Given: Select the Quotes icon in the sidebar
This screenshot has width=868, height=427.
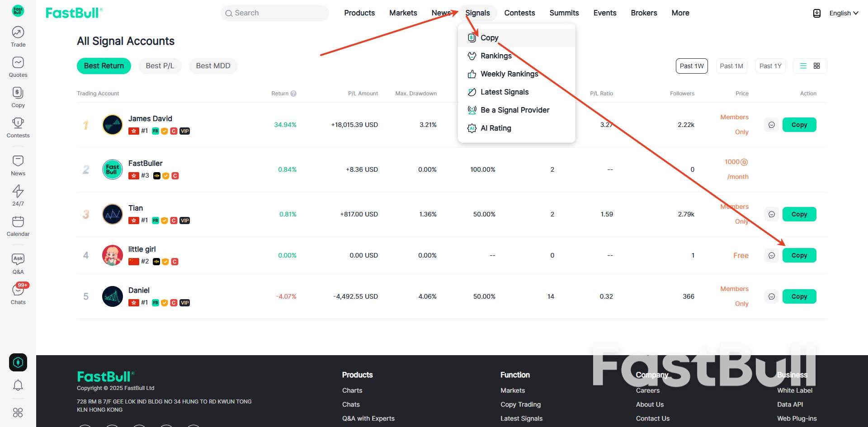Looking at the screenshot, I should point(18,66).
